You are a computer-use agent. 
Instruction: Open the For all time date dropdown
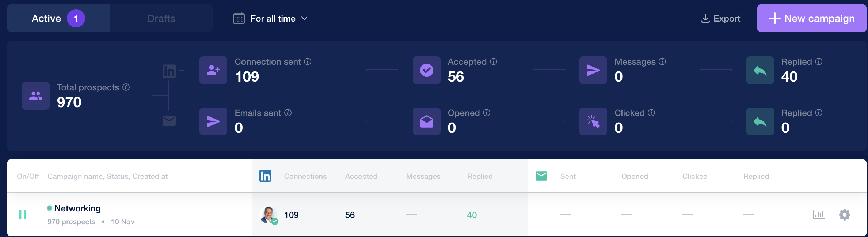pos(270,18)
